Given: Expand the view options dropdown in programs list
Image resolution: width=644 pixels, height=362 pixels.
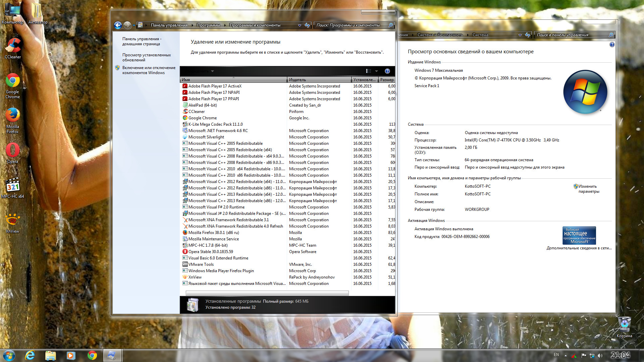Looking at the screenshot, I should pyautogui.click(x=377, y=72).
